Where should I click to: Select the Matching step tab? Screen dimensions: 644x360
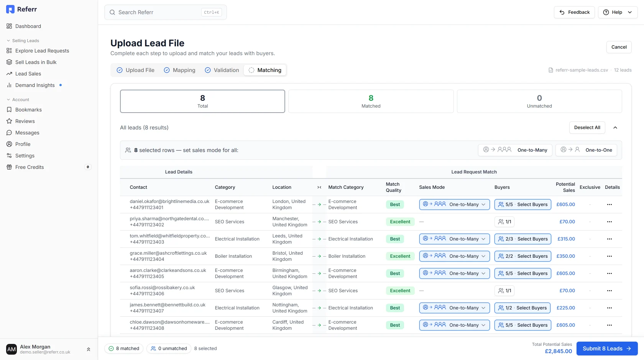[265, 70]
